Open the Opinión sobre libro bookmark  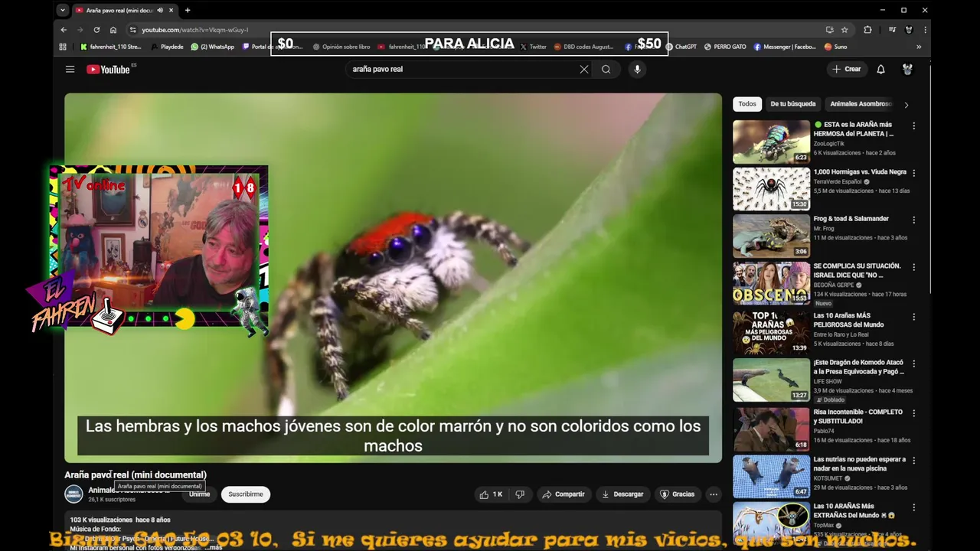[x=341, y=47]
